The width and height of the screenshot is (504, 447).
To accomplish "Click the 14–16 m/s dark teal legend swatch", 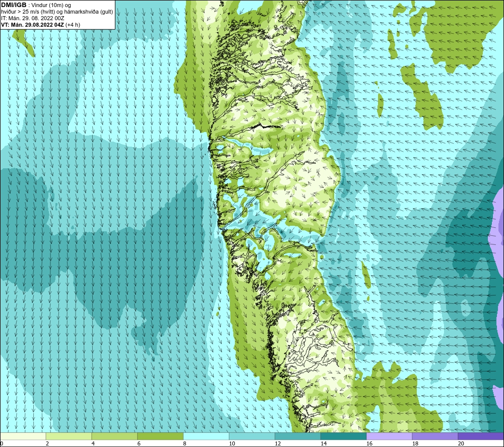I will point(344,436).
